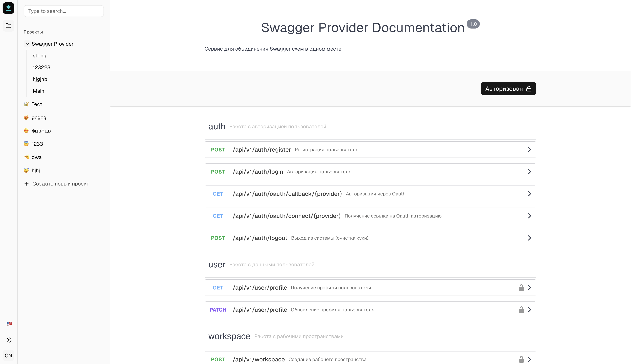Click the asterisk app logo icon
Image resolution: width=631 pixels, height=364 pixels.
tap(8, 8)
